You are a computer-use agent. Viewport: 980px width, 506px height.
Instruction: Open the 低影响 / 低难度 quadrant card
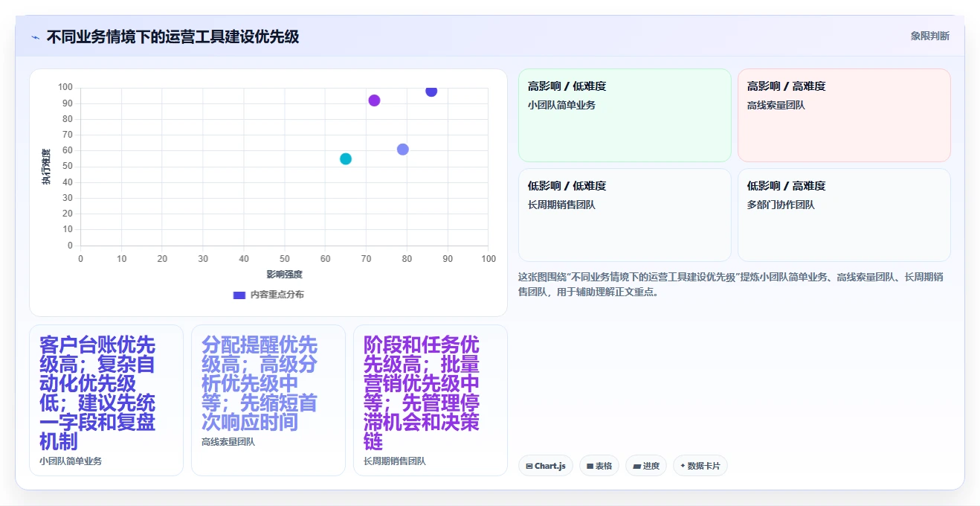point(625,215)
